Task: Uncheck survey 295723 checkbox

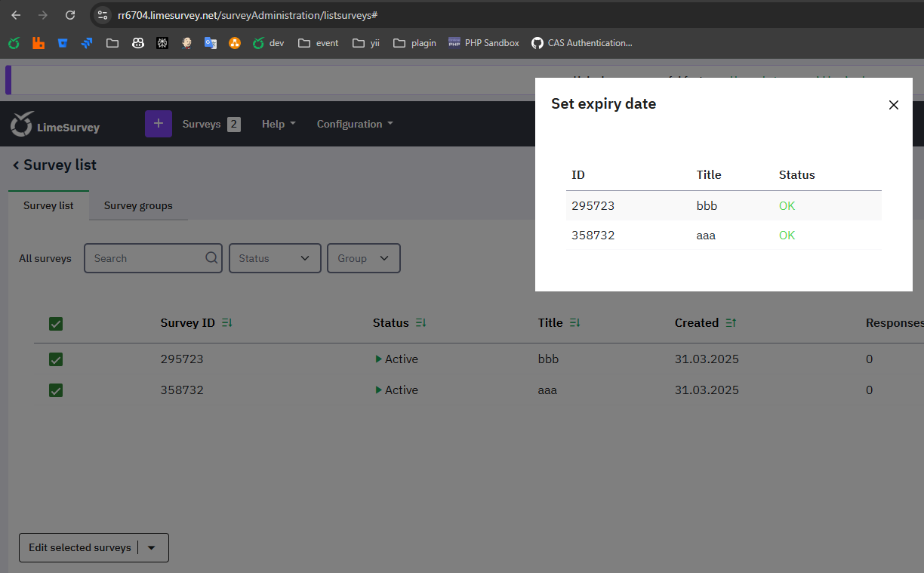Action: click(56, 359)
